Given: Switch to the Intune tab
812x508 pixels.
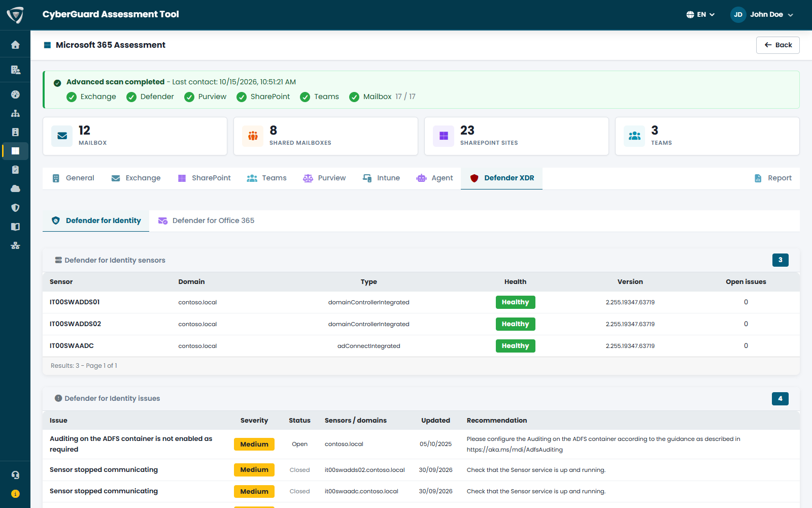Looking at the screenshot, I should [381, 178].
